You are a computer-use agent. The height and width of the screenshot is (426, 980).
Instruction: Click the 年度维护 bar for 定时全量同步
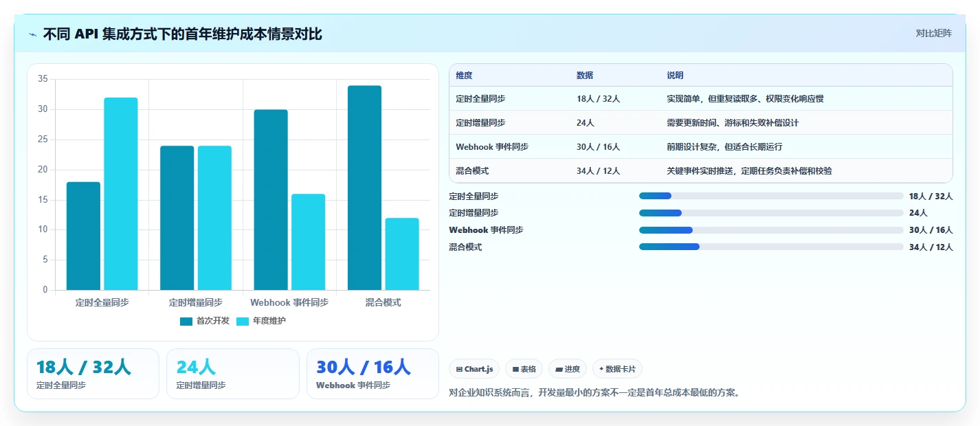[121, 194]
